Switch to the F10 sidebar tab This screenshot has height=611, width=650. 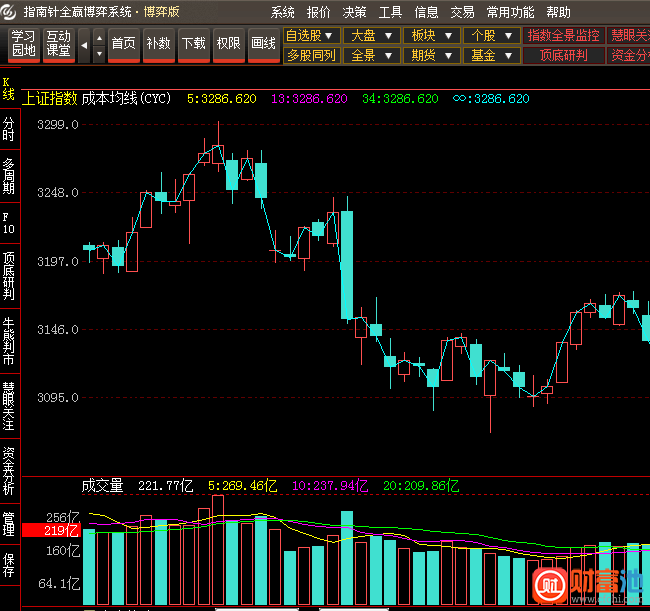tap(9, 223)
